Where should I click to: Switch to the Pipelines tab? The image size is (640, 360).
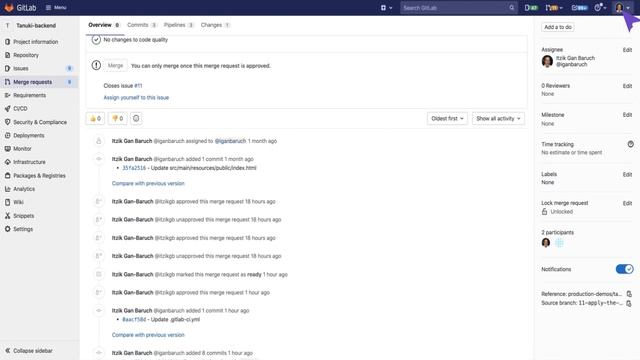pyautogui.click(x=179, y=25)
